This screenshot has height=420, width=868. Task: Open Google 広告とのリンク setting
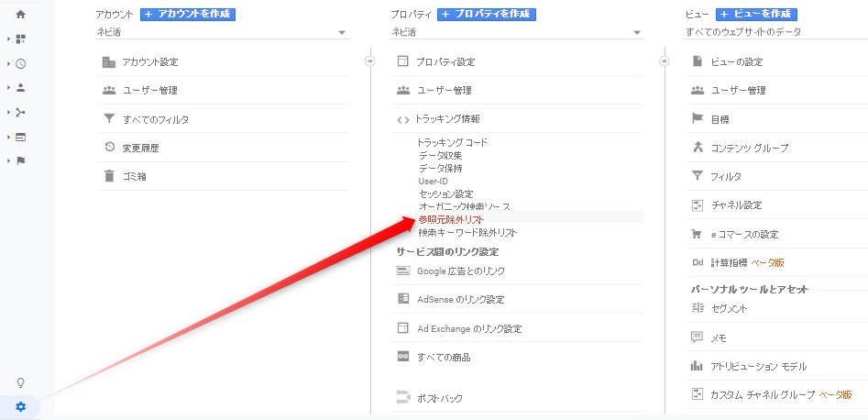(x=460, y=271)
